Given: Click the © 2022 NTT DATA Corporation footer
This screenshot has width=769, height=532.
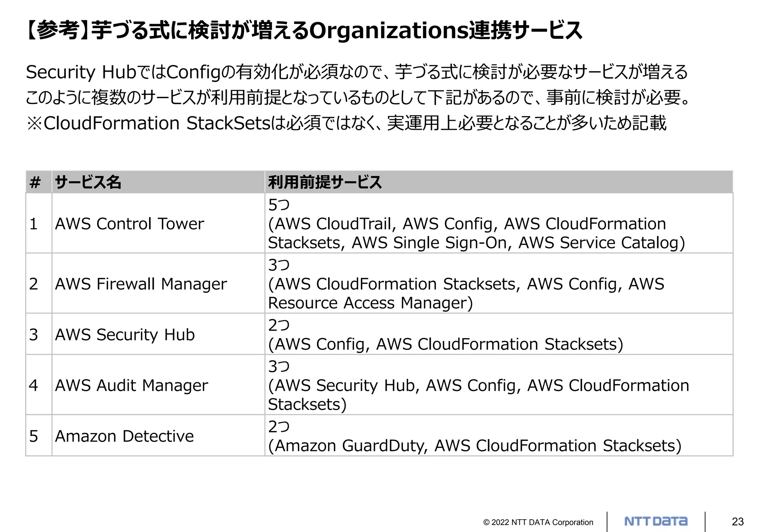Looking at the screenshot, I should pyautogui.click(x=538, y=522).
